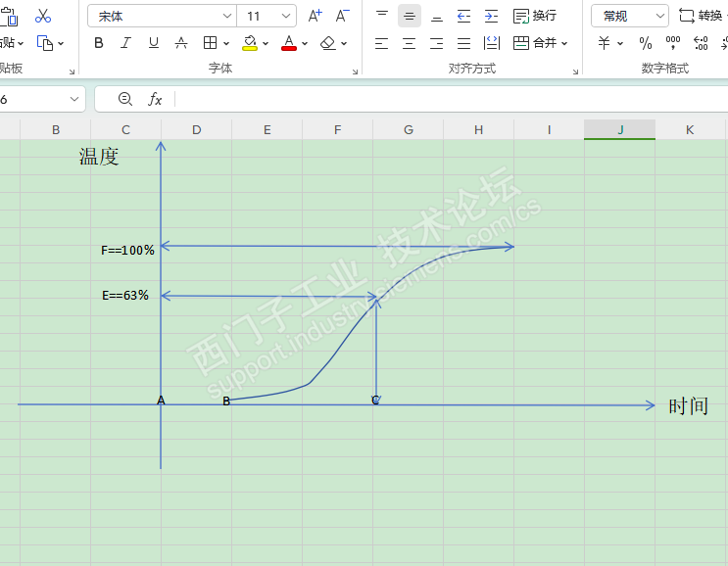Click the fx Insert Function icon
The image size is (728, 566).
coord(155,99)
